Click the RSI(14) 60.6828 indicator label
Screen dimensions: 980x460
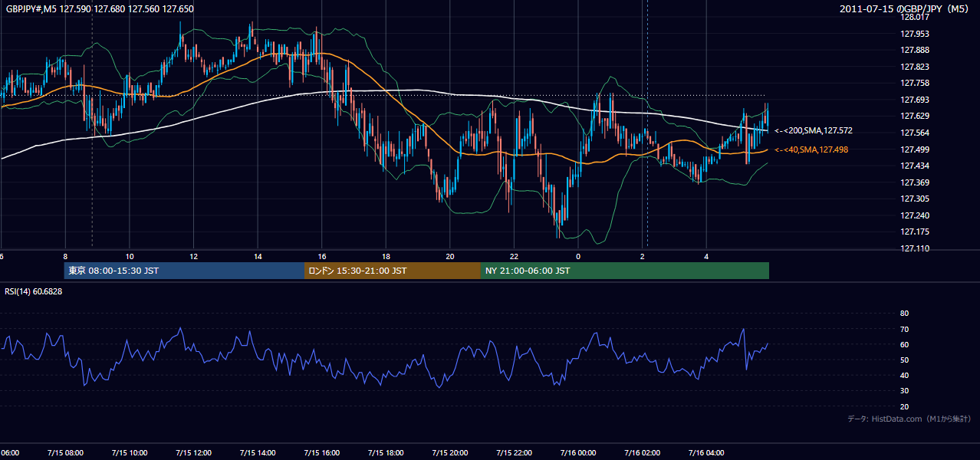tap(34, 291)
